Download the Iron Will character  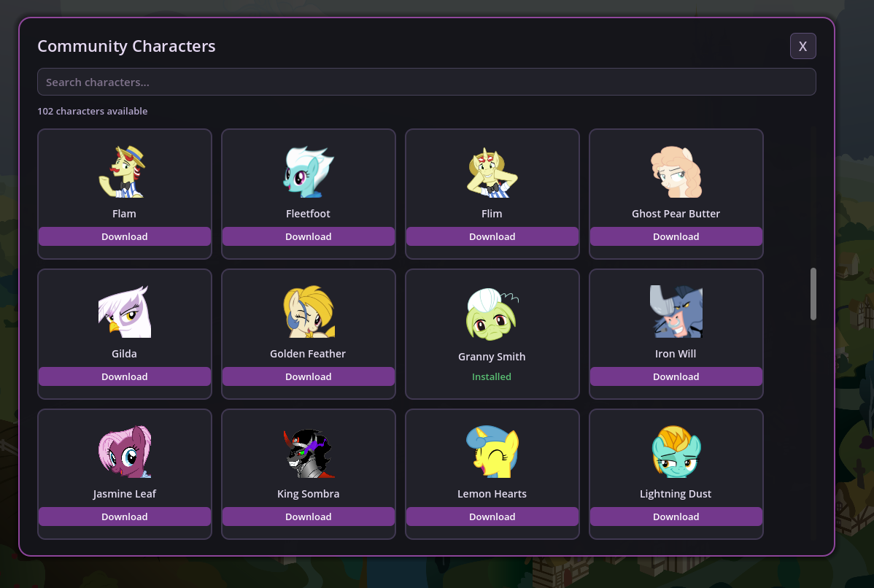click(x=676, y=376)
